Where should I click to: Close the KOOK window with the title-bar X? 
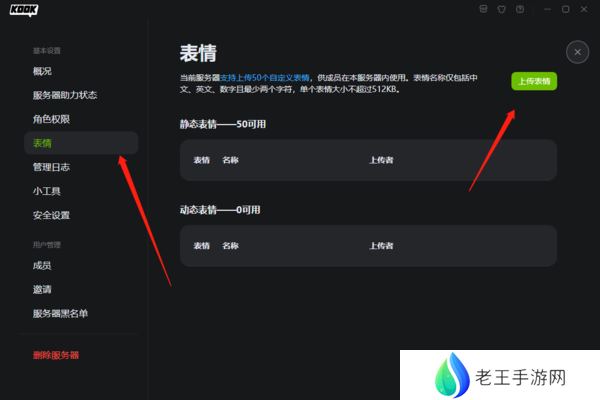(584, 9)
